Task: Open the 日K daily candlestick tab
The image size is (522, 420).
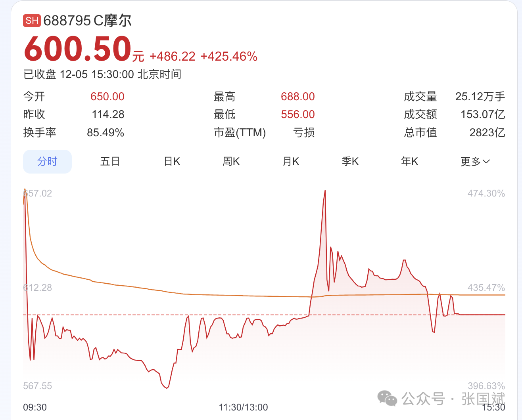Action: [x=172, y=162]
